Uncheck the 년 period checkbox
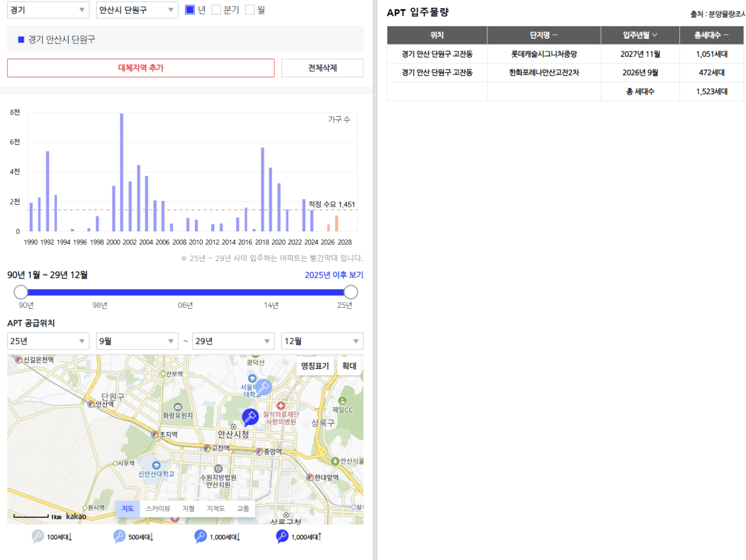Image resolution: width=746 pixels, height=560 pixels. click(190, 10)
